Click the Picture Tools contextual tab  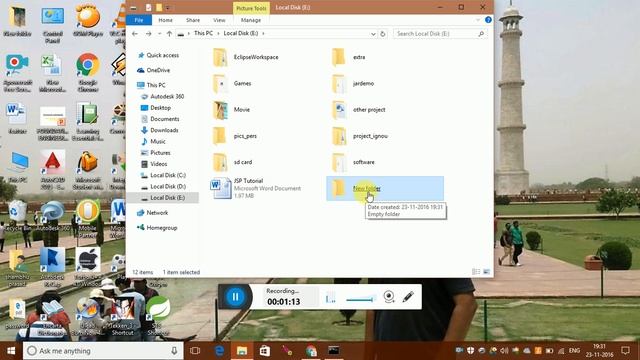point(251,8)
